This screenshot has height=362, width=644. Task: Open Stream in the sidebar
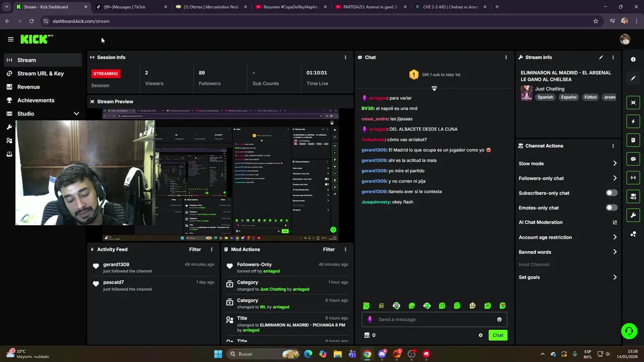click(43, 60)
